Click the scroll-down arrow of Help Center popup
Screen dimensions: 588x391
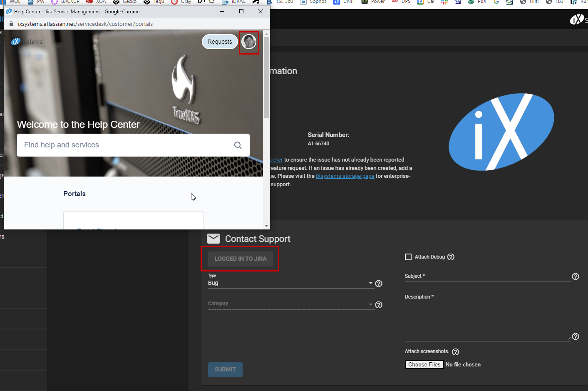pos(266,226)
